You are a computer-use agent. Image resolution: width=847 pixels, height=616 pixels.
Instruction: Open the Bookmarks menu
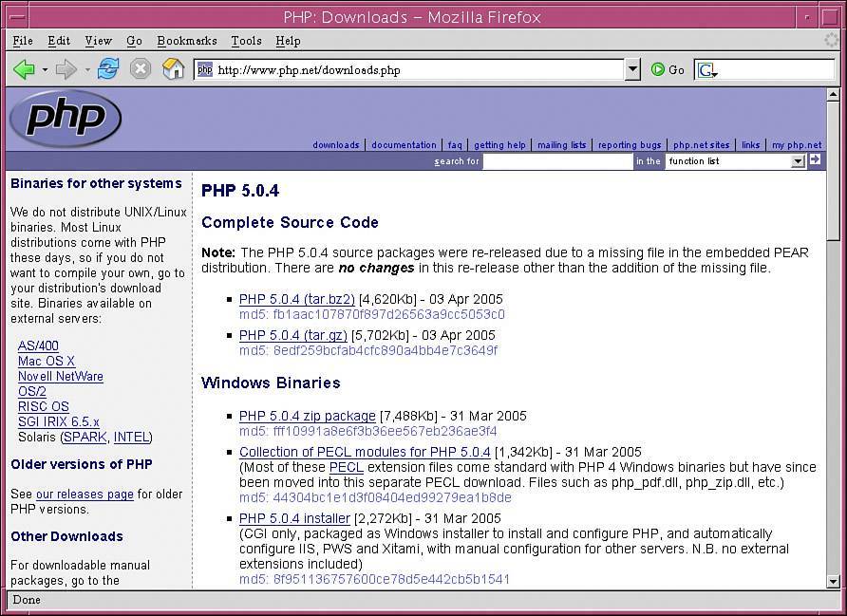pyautogui.click(x=187, y=41)
